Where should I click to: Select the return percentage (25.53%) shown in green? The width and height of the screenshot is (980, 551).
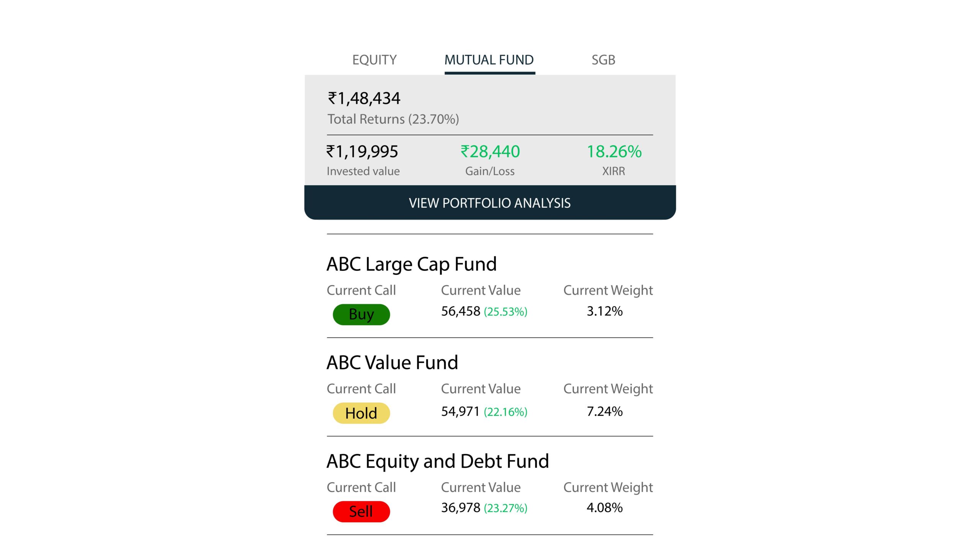506,312
